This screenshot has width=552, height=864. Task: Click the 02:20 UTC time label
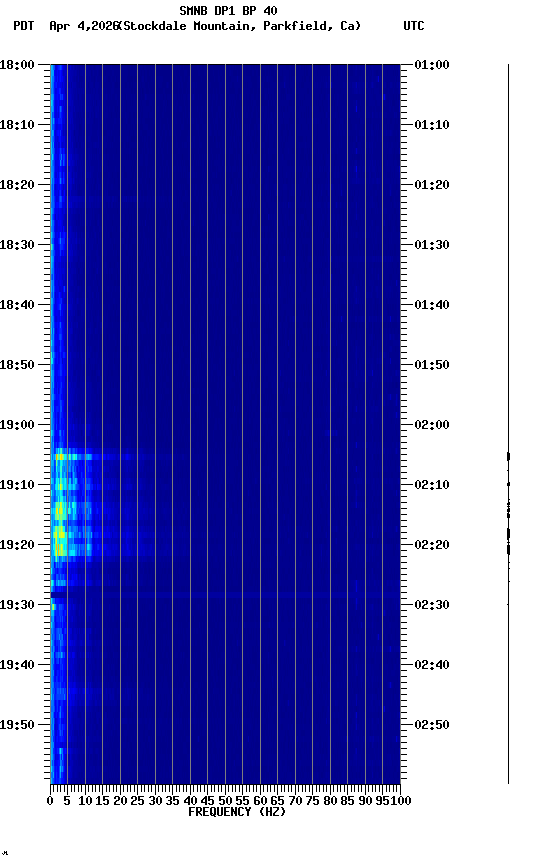click(x=432, y=545)
